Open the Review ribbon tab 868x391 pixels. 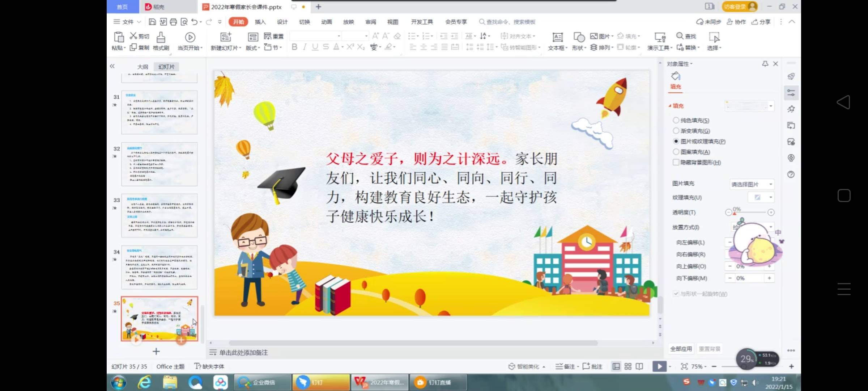pos(371,22)
